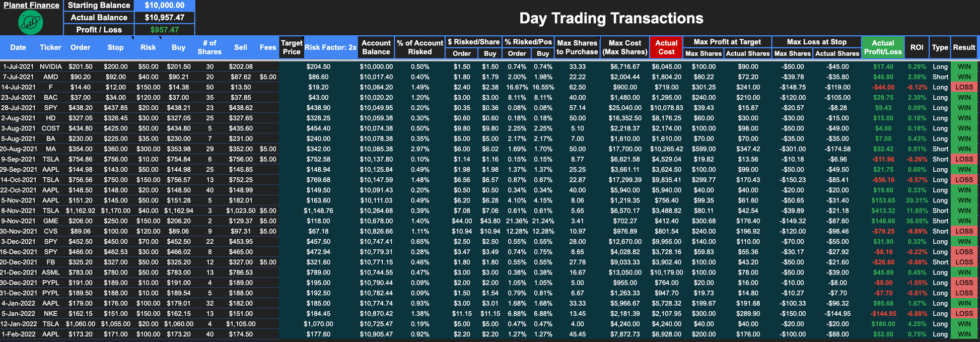Image resolution: width=980 pixels, height=342 pixels.
Task: Click the green Planet Finance logo
Action: tap(31, 22)
